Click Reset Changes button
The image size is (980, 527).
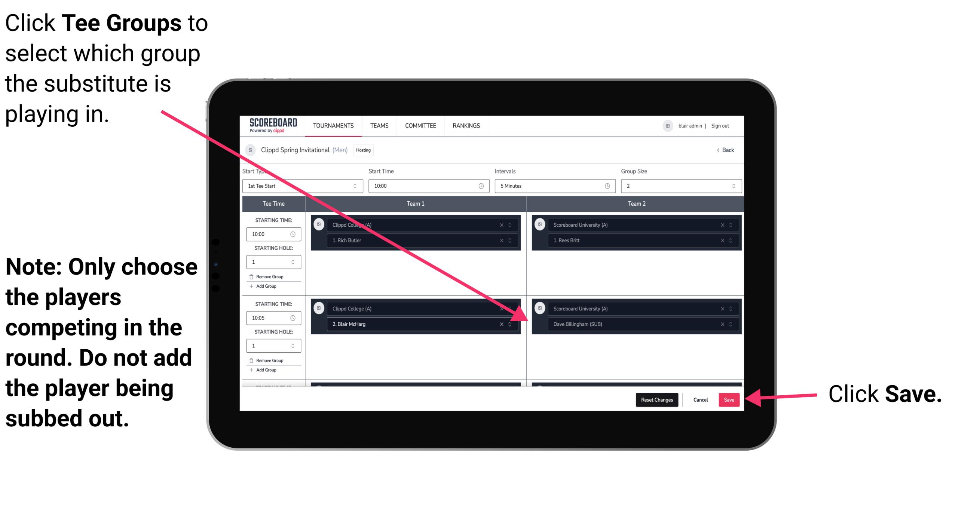pos(655,398)
